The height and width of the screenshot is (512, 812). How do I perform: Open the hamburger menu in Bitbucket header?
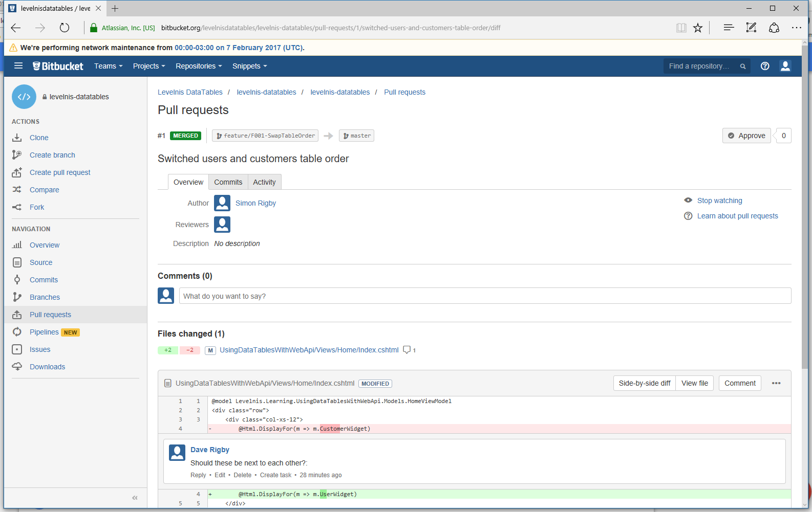click(x=18, y=65)
